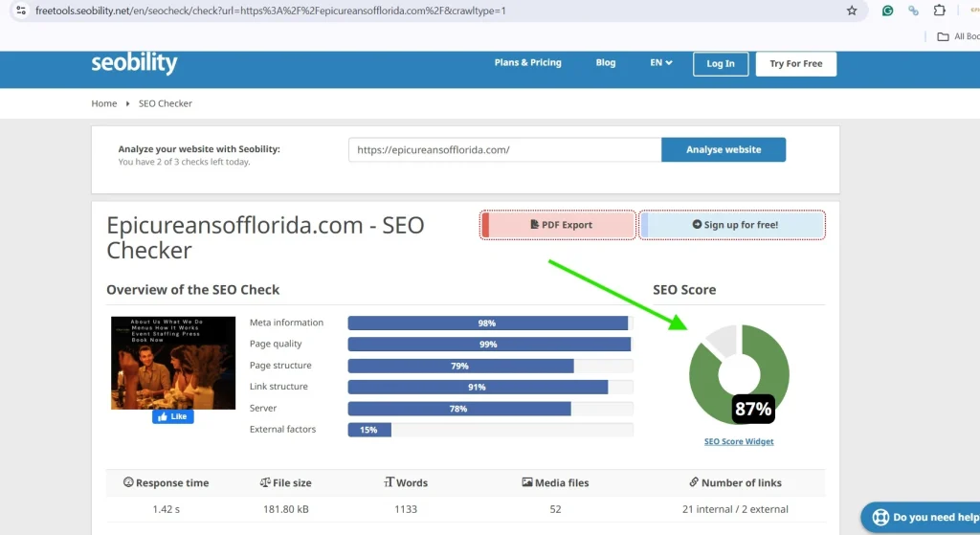Viewport: 980px width, 535px height.
Task: Click the Seobility logo
Action: 134,63
